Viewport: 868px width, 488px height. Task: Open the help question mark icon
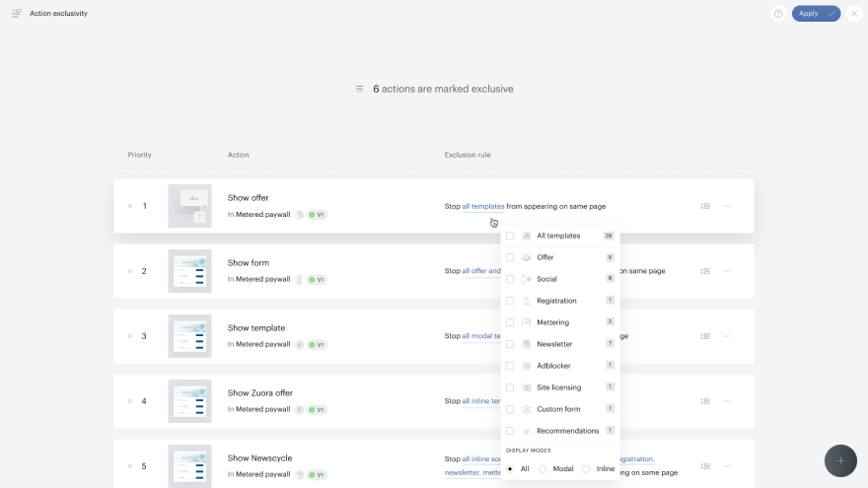778,13
